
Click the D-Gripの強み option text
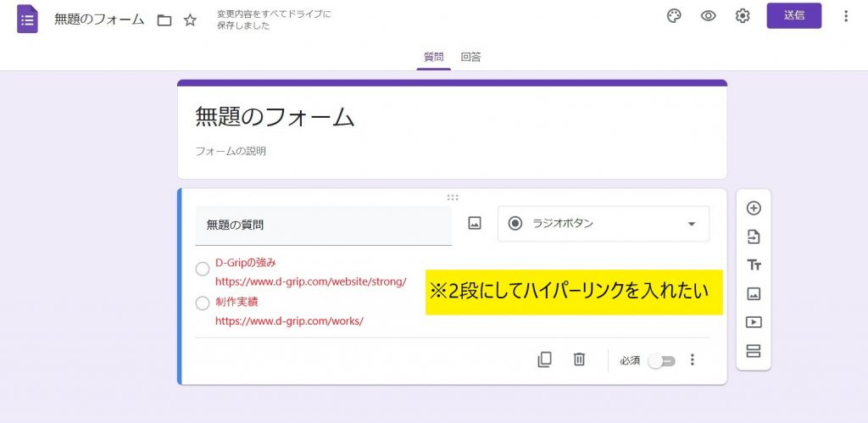click(245, 263)
